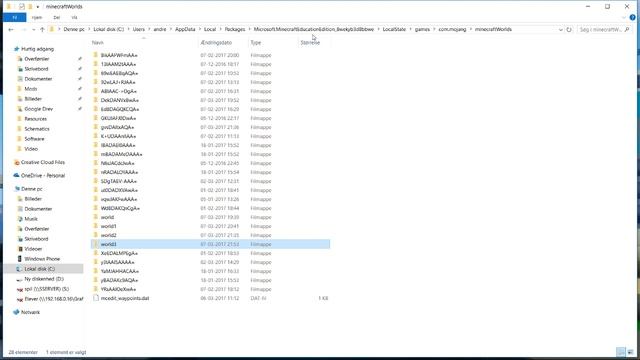The image size is (640, 360).
Task: Click the Videoer folder icon
Action: click(x=20, y=249)
